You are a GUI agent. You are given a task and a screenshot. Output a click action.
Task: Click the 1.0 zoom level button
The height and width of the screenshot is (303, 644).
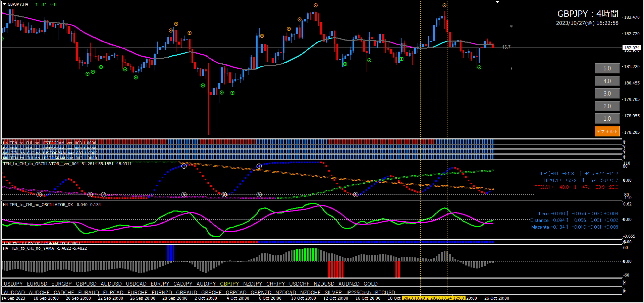(607, 119)
